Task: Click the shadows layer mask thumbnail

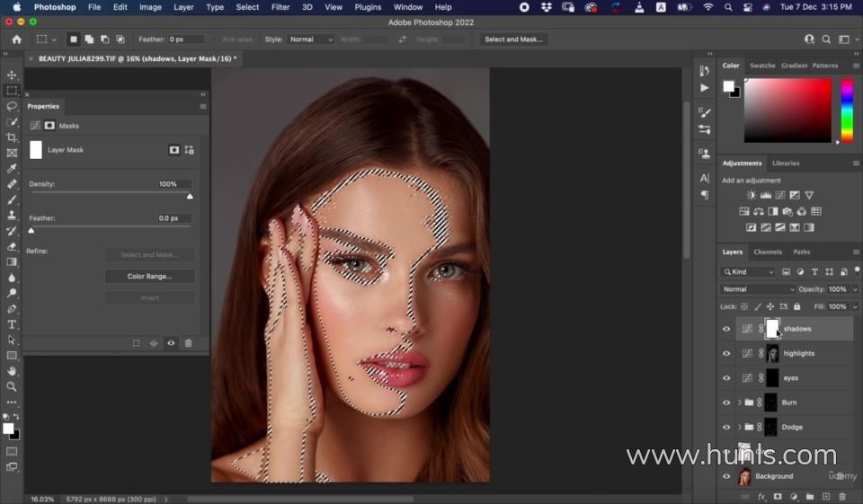Action: pyautogui.click(x=772, y=329)
